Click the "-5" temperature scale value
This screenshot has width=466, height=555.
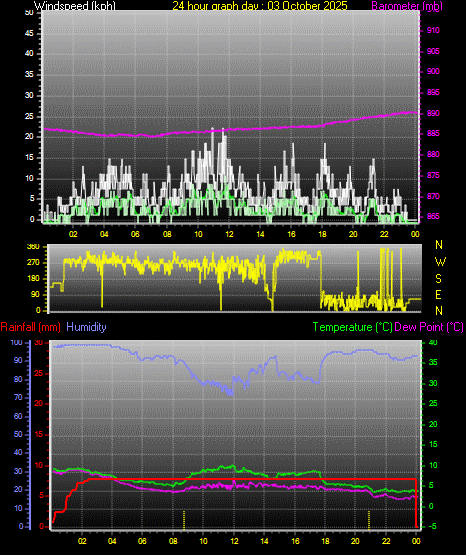[432, 527]
